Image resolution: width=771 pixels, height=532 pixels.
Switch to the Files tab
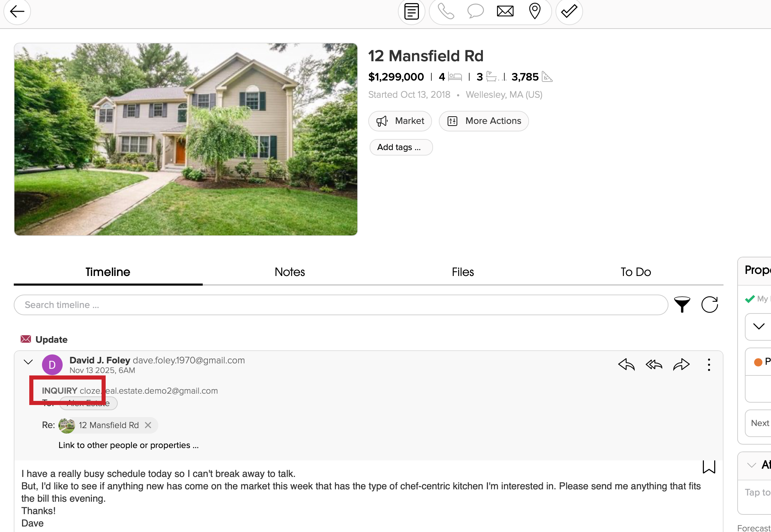click(x=463, y=272)
